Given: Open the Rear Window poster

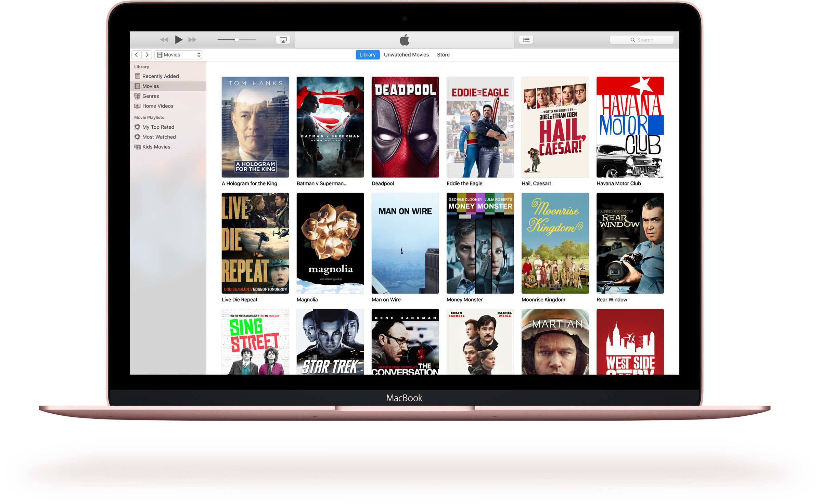Looking at the screenshot, I should coord(630,243).
